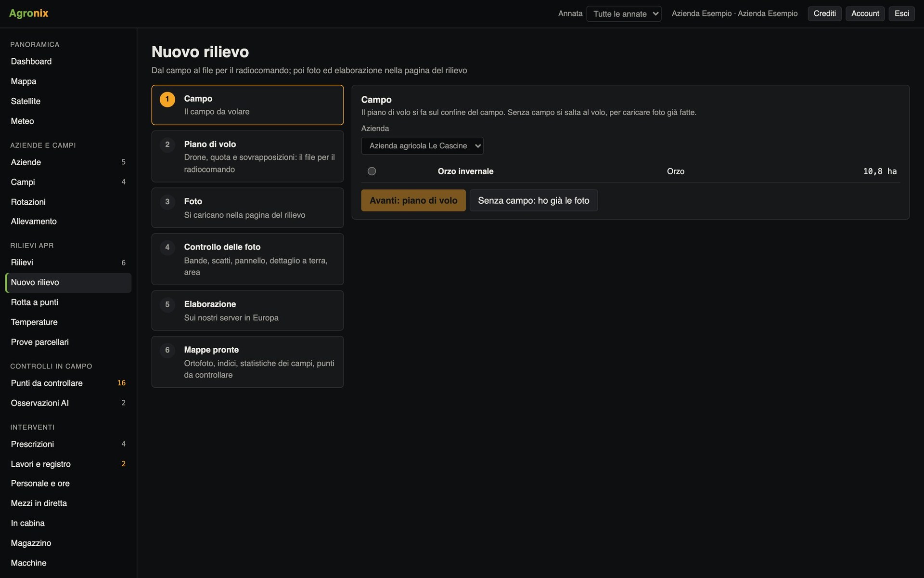Click step 6 Mappe pronte badge
The image size is (924, 578).
pyautogui.click(x=167, y=350)
